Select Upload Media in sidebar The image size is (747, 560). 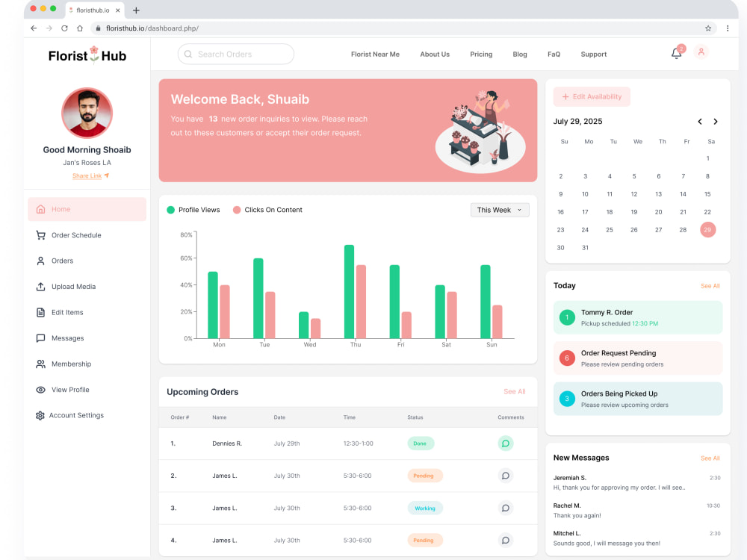(x=87, y=287)
